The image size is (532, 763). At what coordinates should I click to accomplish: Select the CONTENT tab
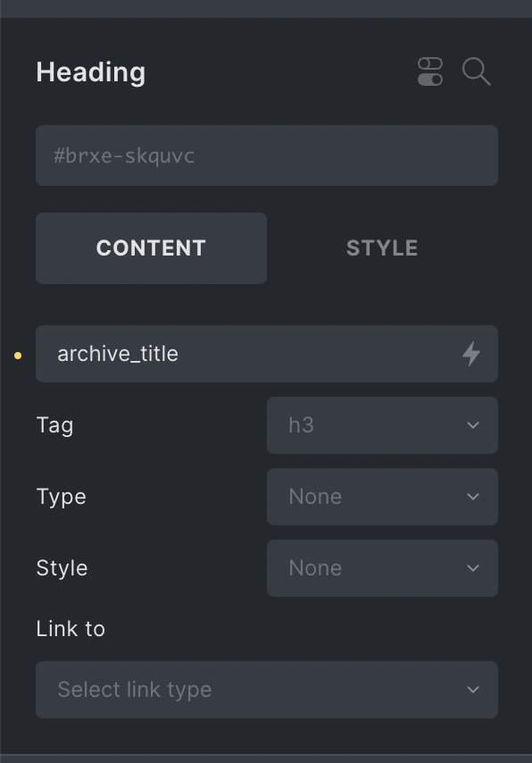click(x=151, y=247)
